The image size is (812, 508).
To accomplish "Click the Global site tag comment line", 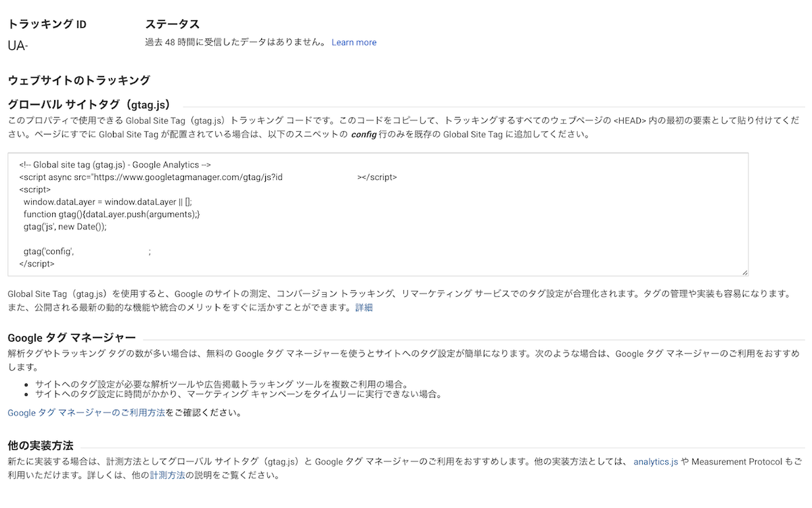I will pyautogui.click(x=115, y=164).
